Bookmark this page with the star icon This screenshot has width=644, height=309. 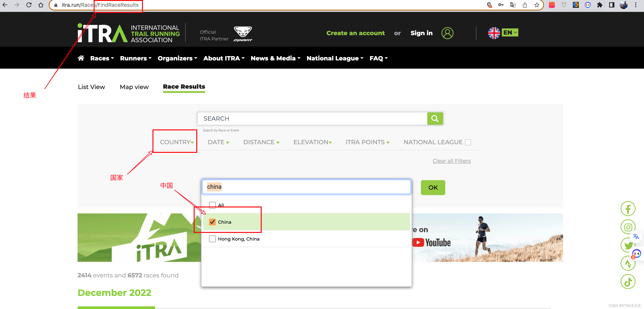(x=536, y=5)
